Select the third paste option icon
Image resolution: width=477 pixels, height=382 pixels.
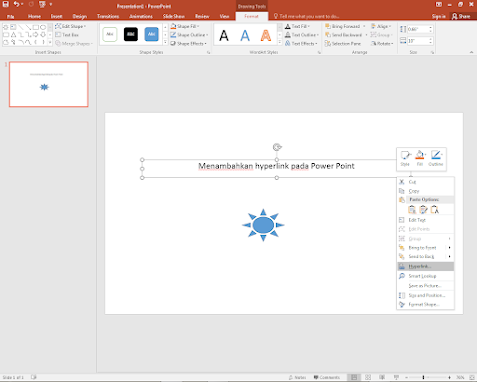(435, 209)
